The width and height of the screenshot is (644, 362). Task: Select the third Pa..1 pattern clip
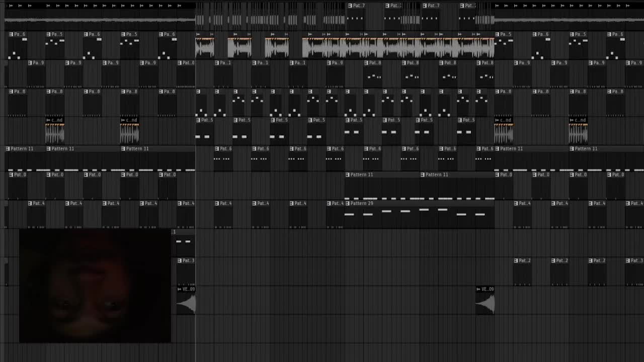click(298, 73)
